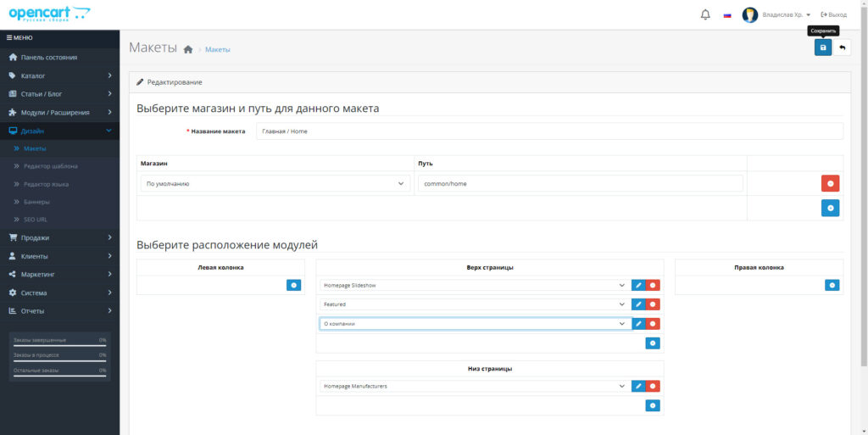Edit the О компании module
The image size is (868, 435).
coord(638,324)
